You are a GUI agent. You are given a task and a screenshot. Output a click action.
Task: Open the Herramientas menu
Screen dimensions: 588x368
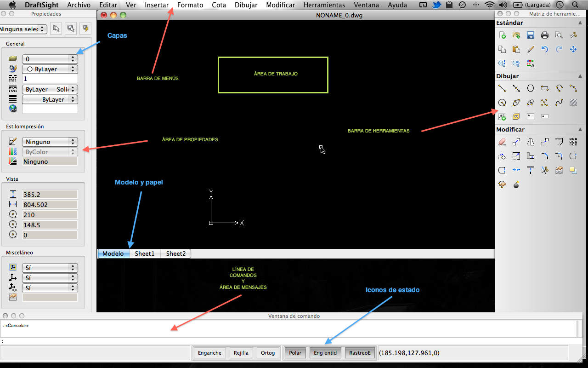point(324,5)
